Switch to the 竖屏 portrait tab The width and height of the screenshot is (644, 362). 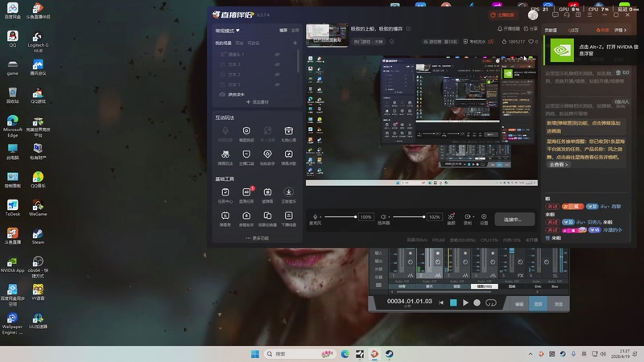(x=295, y=31)
